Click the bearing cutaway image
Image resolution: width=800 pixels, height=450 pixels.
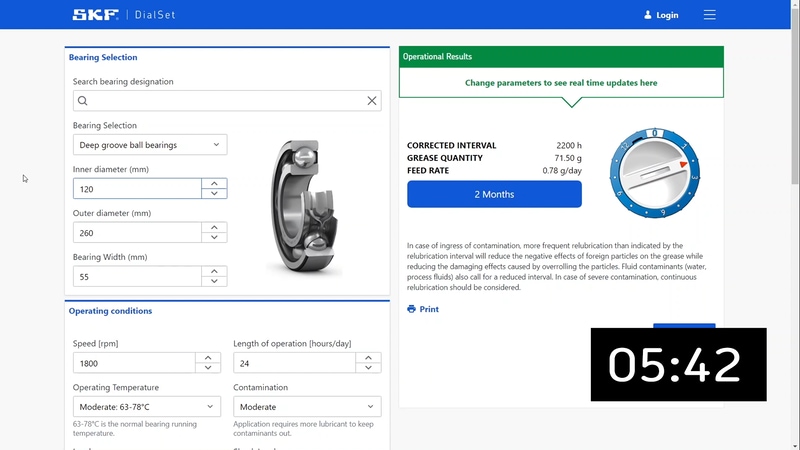tap(307, 208)
